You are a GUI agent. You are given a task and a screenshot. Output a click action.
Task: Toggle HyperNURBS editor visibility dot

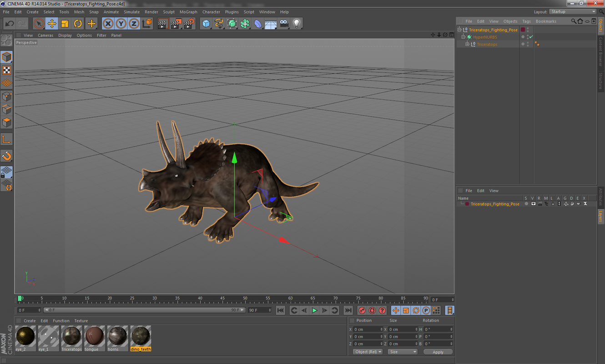[x=528, y=36]
